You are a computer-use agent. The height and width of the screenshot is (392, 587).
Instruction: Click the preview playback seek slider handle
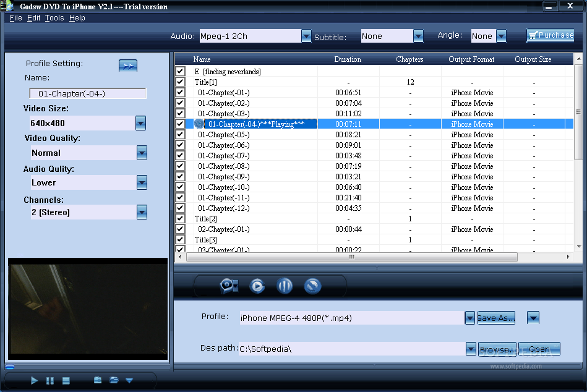(10, 367)
